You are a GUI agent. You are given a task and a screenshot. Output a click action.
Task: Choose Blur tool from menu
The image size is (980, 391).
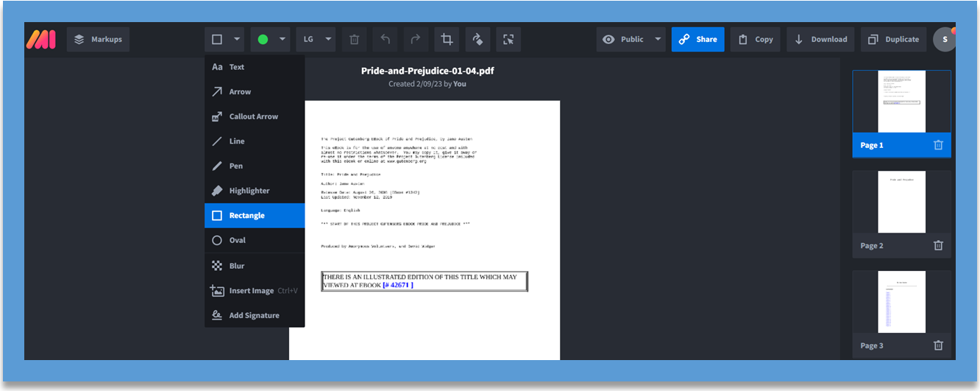point(255,266)
